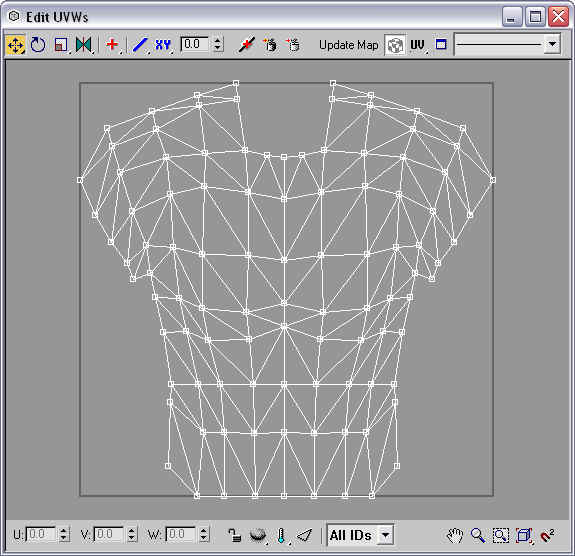Click the U coordinate input field
This screenshot has width=575, height=556.
tap(41, 534)
